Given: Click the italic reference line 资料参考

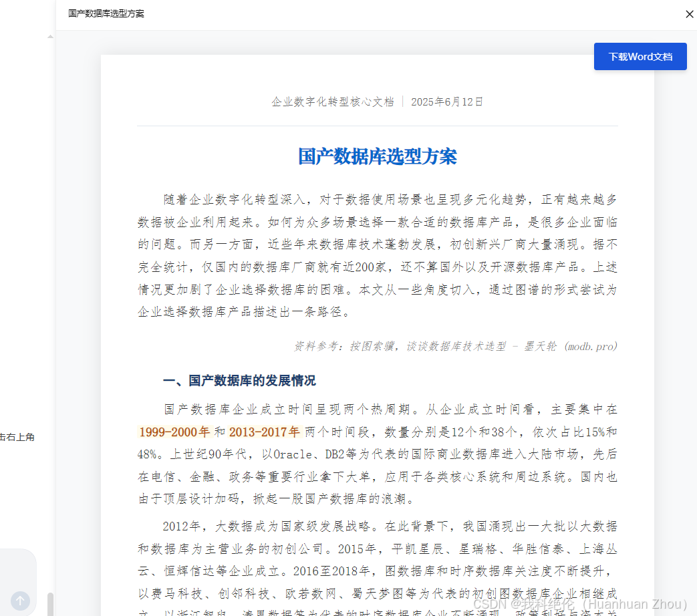Looking at the screenshot, I should (x=456, y=346).
